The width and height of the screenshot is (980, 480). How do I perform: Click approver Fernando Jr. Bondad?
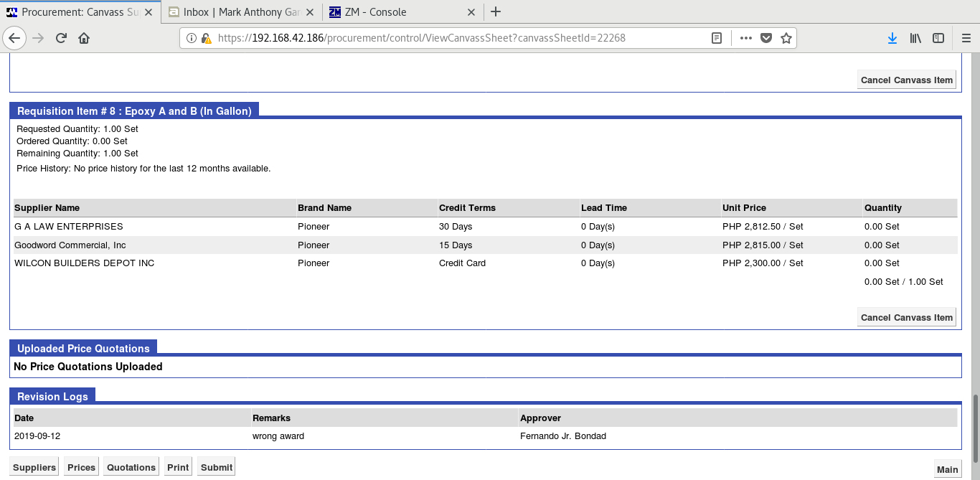point(563,436)
